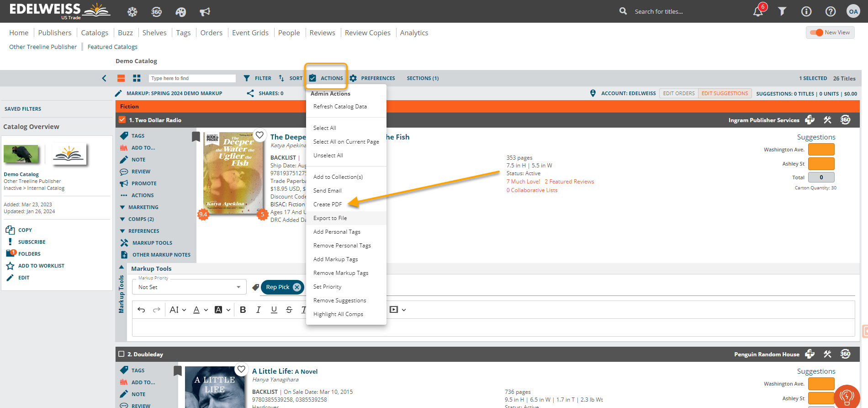Click the heart icon on Deeper Water cover
868x408 pixels.
pyautogui.click(x=259, y=135)
